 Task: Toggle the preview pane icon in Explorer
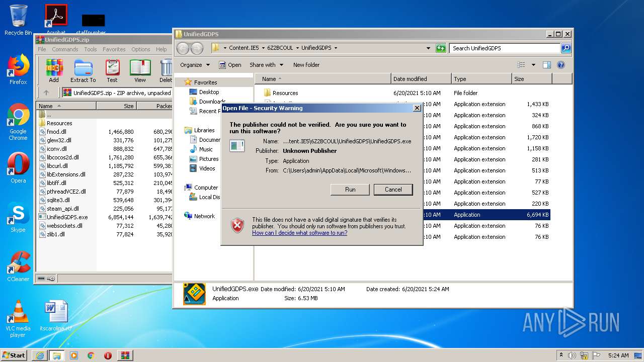(x=547, y=65)
